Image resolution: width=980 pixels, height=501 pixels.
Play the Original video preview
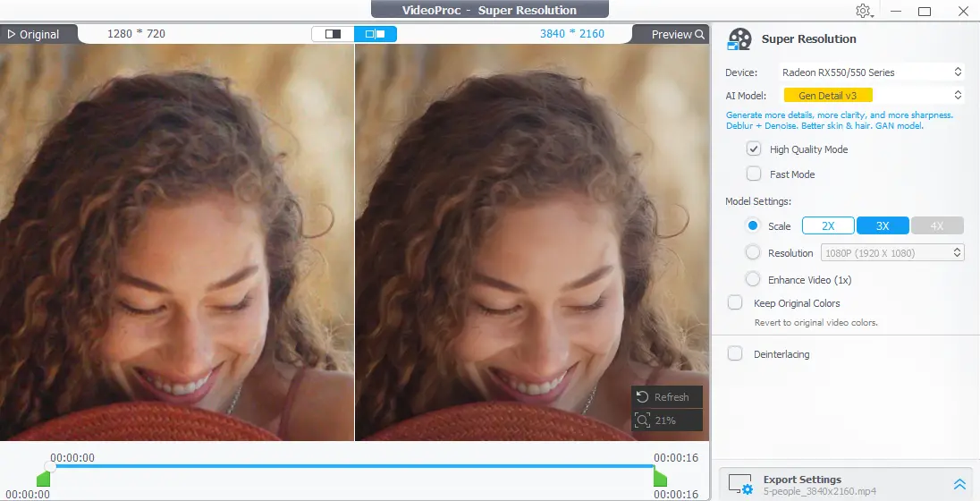tap(34, 34)
